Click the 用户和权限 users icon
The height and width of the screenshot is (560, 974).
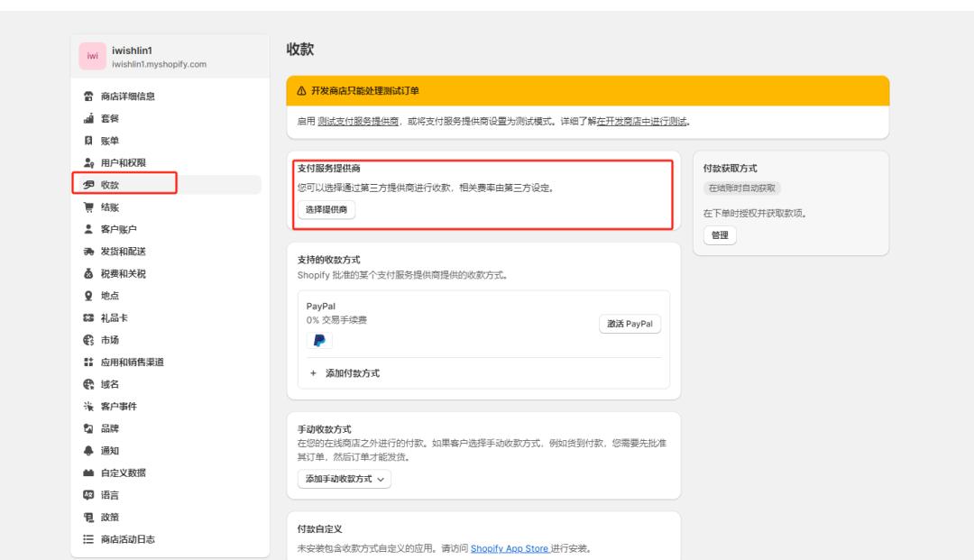point(88,162)
